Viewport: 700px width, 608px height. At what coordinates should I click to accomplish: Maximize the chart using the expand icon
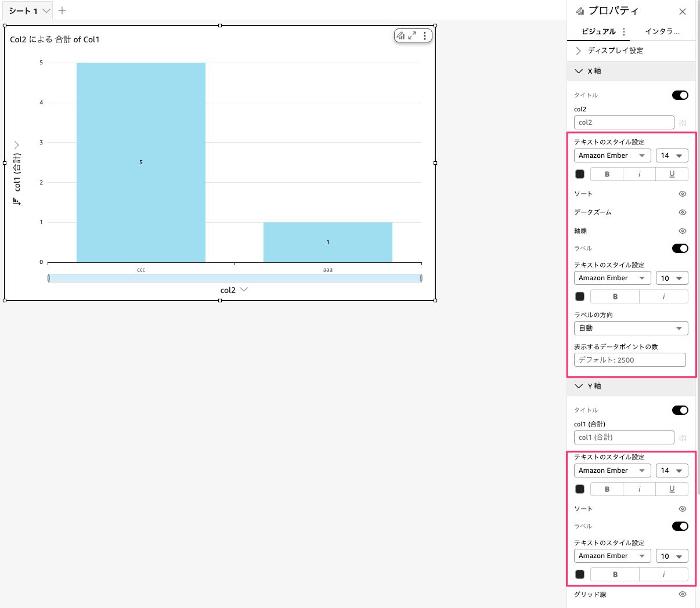click(x=412, y=36)
